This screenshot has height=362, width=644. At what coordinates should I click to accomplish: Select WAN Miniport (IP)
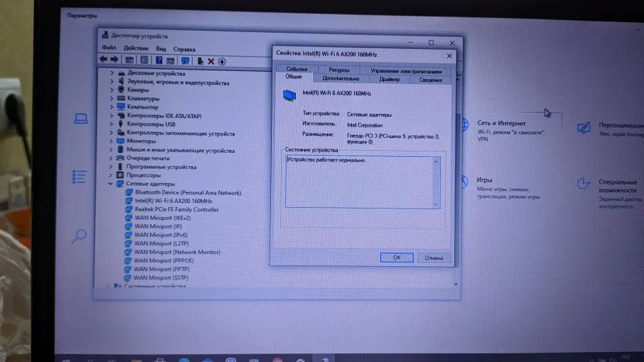(158, 227)
